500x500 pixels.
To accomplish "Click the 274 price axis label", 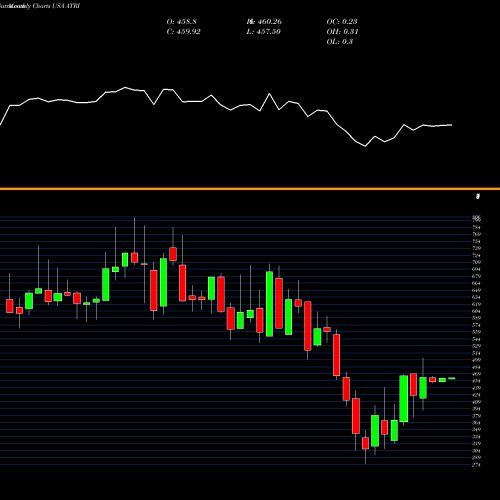I will tap(476, 465).
